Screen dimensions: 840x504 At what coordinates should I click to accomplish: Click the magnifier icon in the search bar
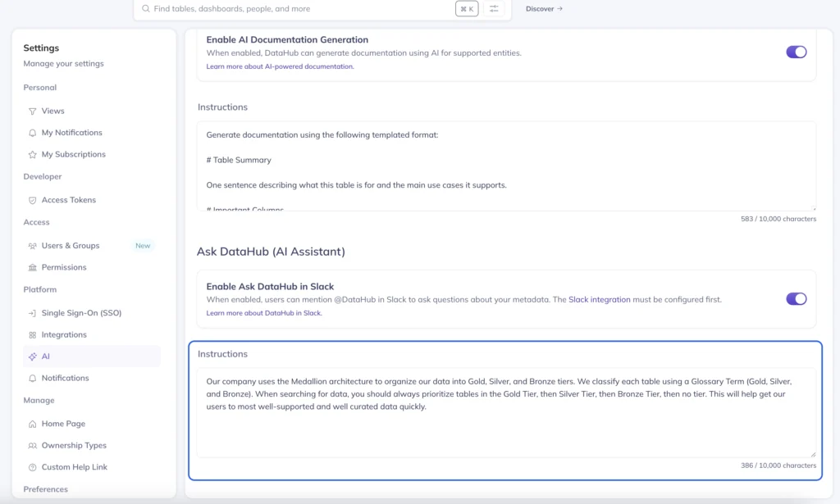click(x=144, y=9)
